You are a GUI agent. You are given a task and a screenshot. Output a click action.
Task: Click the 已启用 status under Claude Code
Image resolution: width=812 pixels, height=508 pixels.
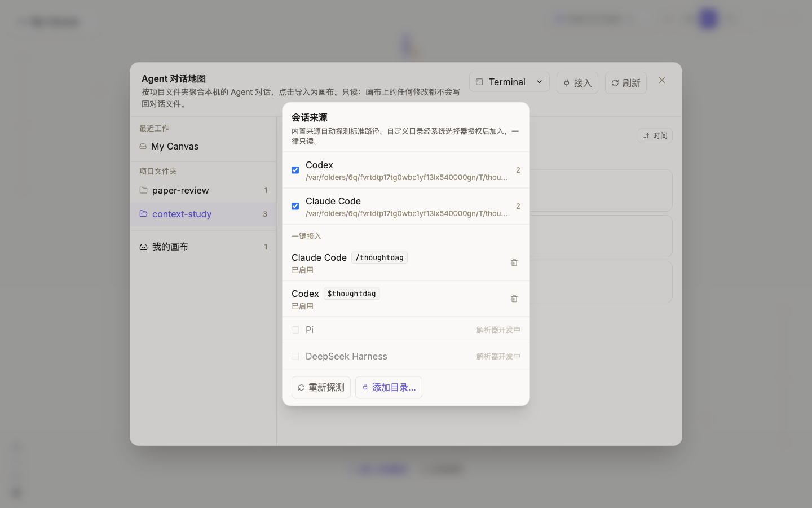click(x=302, y=270)
